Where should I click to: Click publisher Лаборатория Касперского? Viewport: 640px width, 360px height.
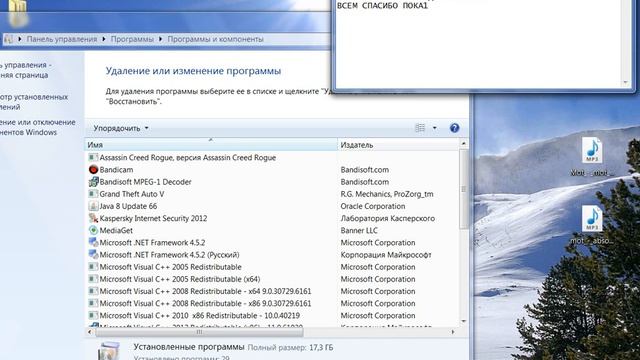click(388, 218)
